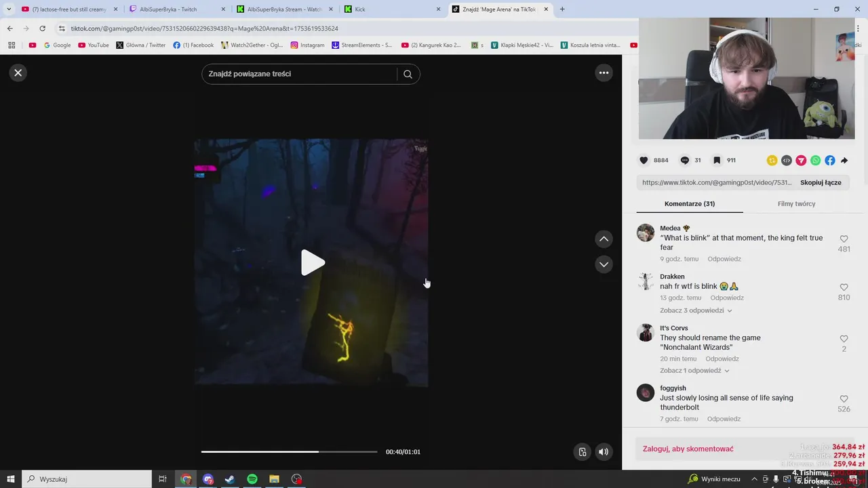This screenshot has width=868, height=488.
Task: Click the Wyszukaj taskbar search box
Action: [87, 479]
